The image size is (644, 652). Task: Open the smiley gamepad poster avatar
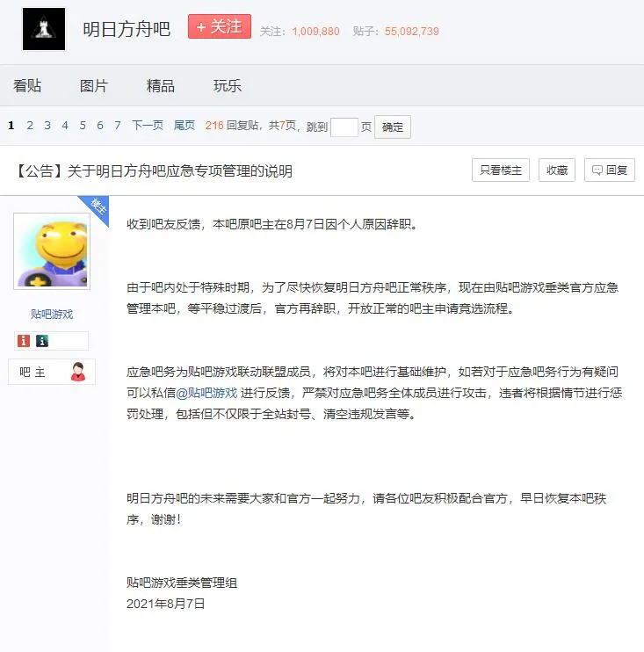(x=52, y=251)
